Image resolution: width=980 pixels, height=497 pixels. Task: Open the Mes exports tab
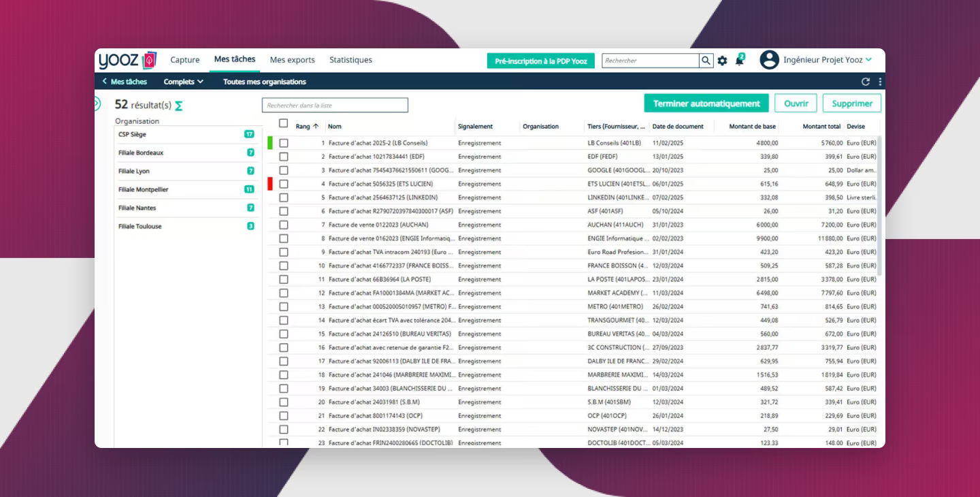coord(293,60)
